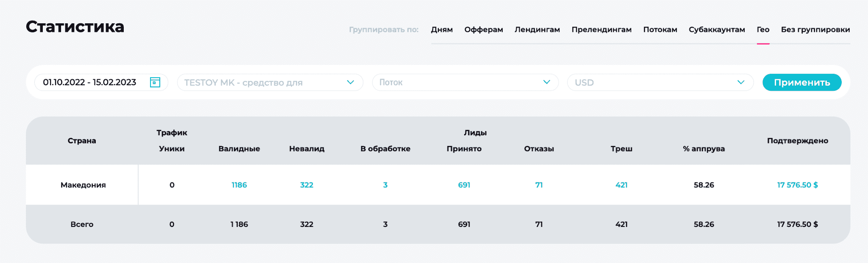The width and height of the screenshot is (868, 263).
Task: Click the date range 01.10.2022 - 15.02.2023 field
Action: click(x=101, y=82)
